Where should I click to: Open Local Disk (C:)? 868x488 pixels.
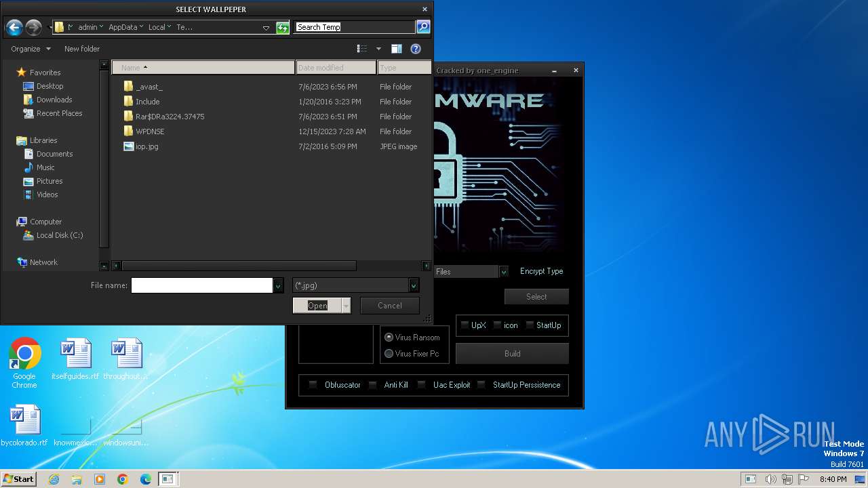point(53,235)
